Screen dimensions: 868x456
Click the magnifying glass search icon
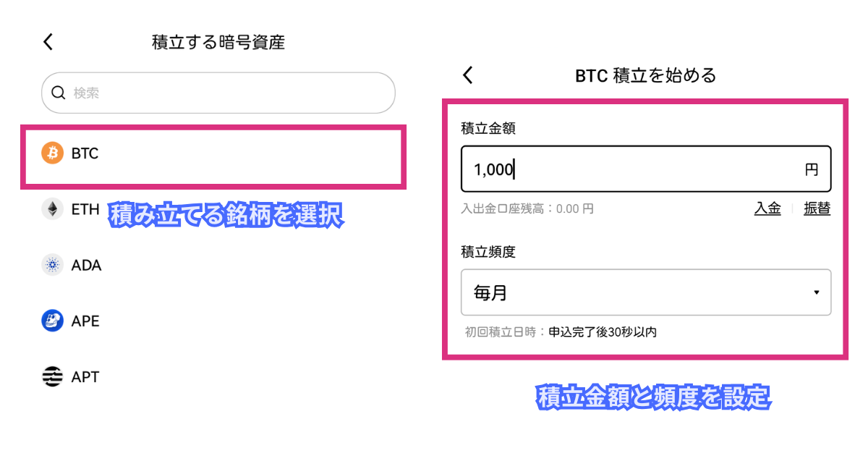(59, 93)
